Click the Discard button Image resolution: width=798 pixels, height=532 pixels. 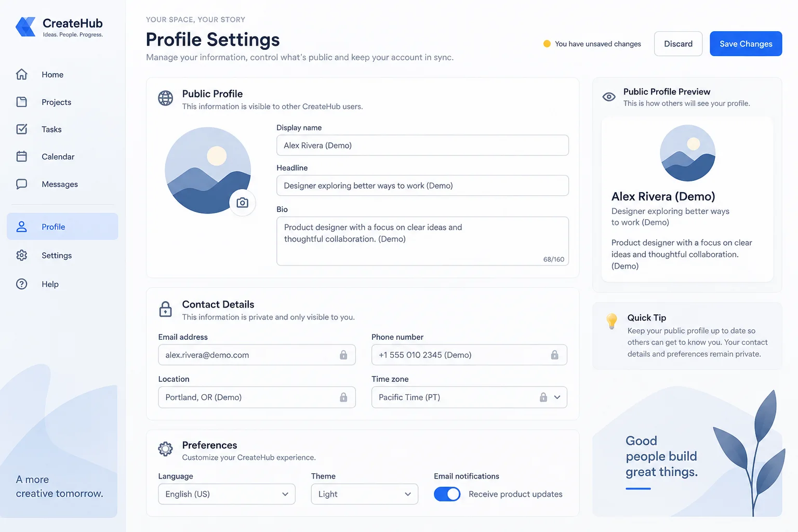point(679,44)
